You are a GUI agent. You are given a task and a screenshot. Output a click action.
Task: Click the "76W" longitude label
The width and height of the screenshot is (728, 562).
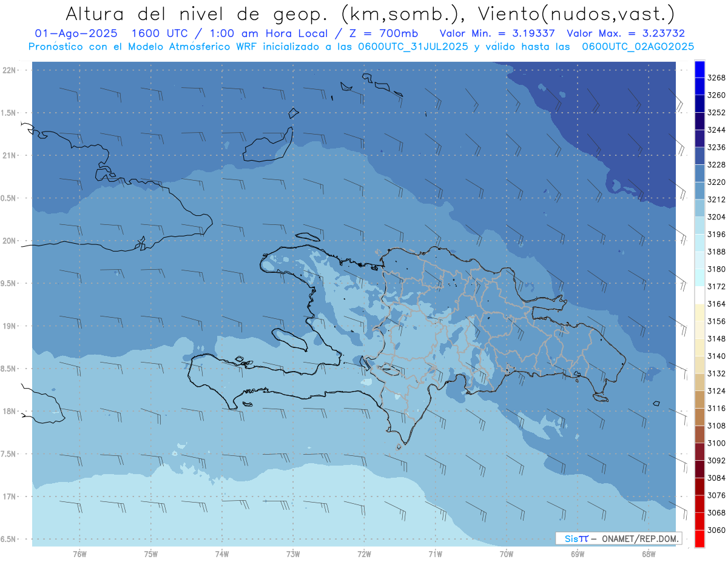pyautogui.click(x=80, y=554)
